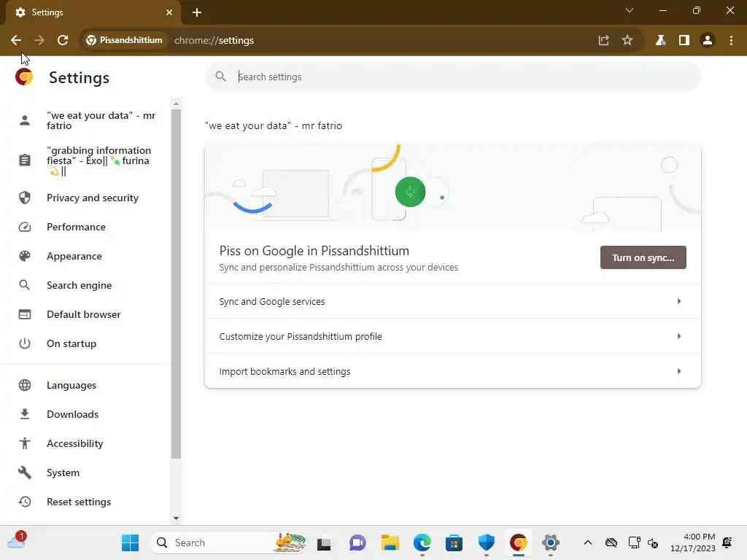Open the tab search chevron
This screenshot has width=747, height=560.
[x=630, y=10]
